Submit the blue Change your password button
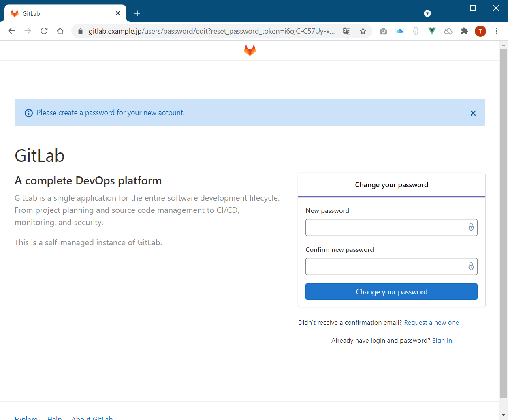 (x=391, y=291)
